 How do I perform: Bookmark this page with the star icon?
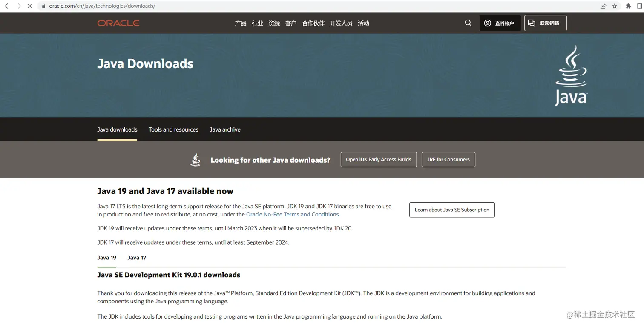[615, 6]
